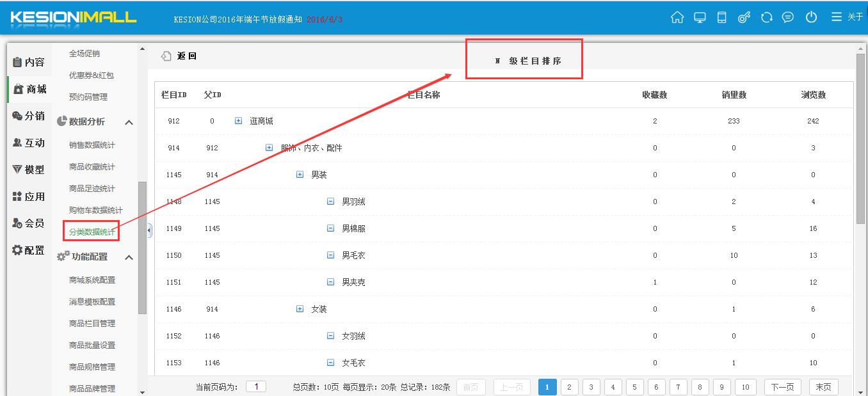Image resolution: width=868 pixels, height=396 pixels.
Task: Go to page 5 in pagination
Action: tap(634, 387)
